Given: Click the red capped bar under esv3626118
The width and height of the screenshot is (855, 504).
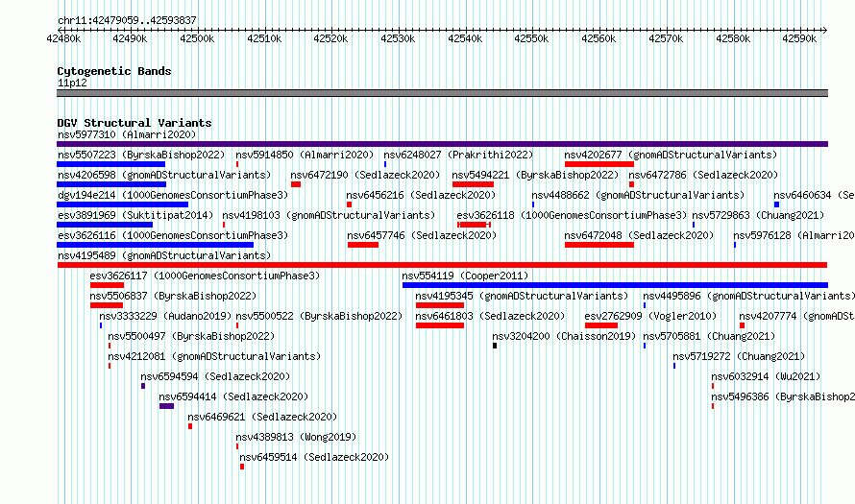Looking at the screenshot, I should pyautogui.click(x=475, y=225).
